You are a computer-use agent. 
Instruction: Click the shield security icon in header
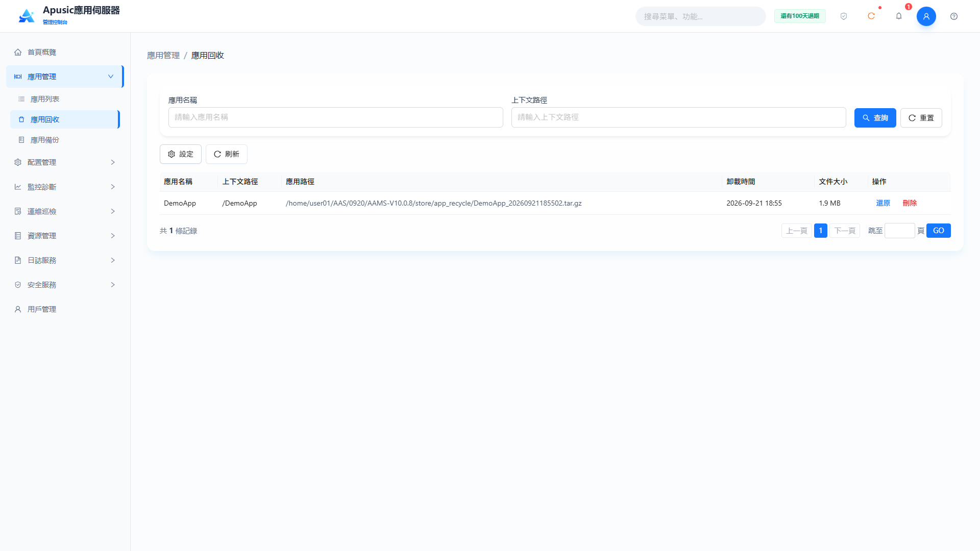point(844,16)
